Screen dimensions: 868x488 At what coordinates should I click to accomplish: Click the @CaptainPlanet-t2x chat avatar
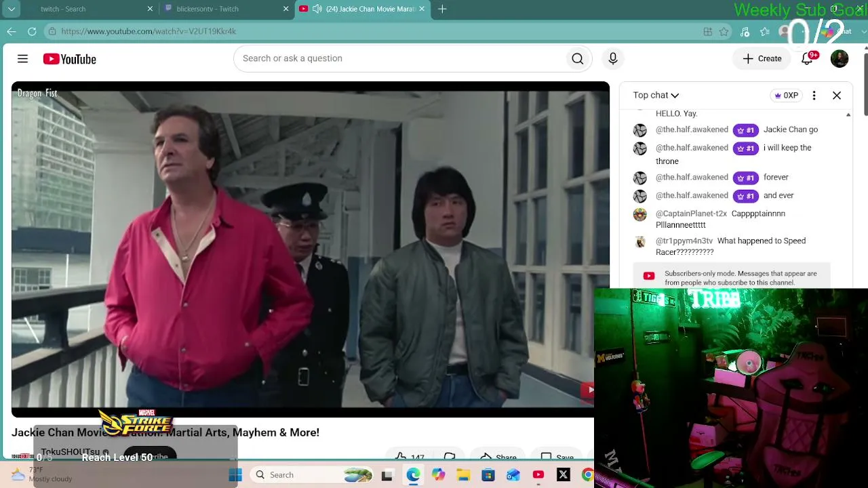640,215
